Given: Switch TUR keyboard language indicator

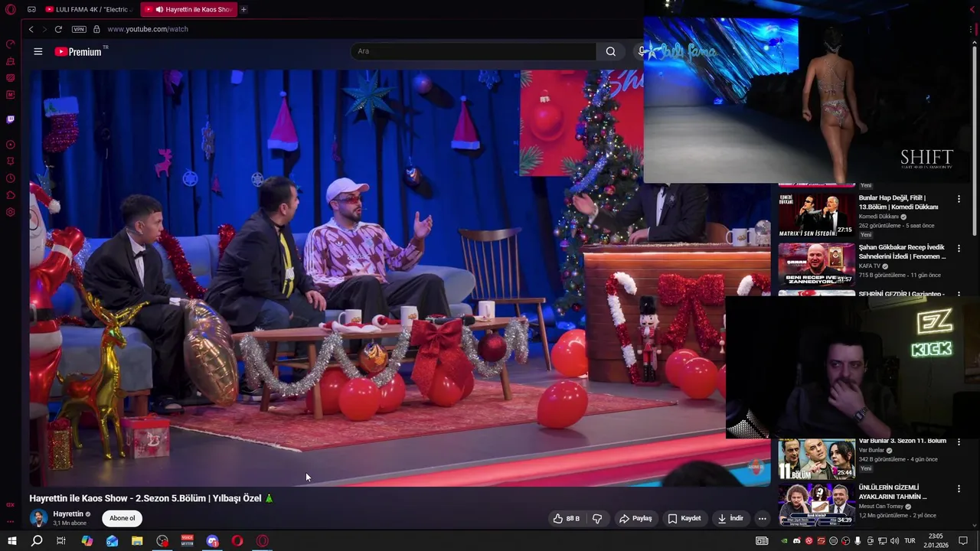Looking at the screenshot, I should [x=910, y=541].
